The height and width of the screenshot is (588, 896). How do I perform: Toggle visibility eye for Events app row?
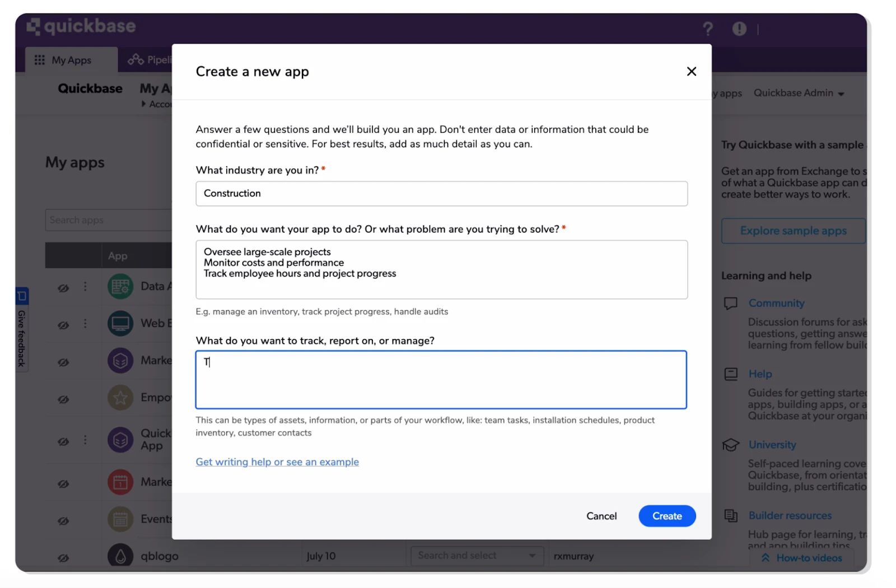click(63, 521)
